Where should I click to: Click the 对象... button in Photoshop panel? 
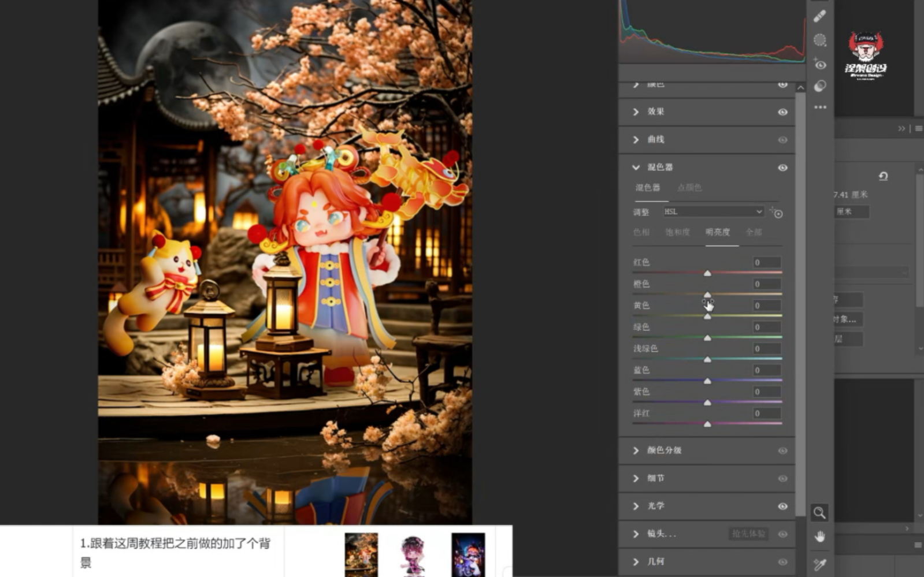coord(848,319)
